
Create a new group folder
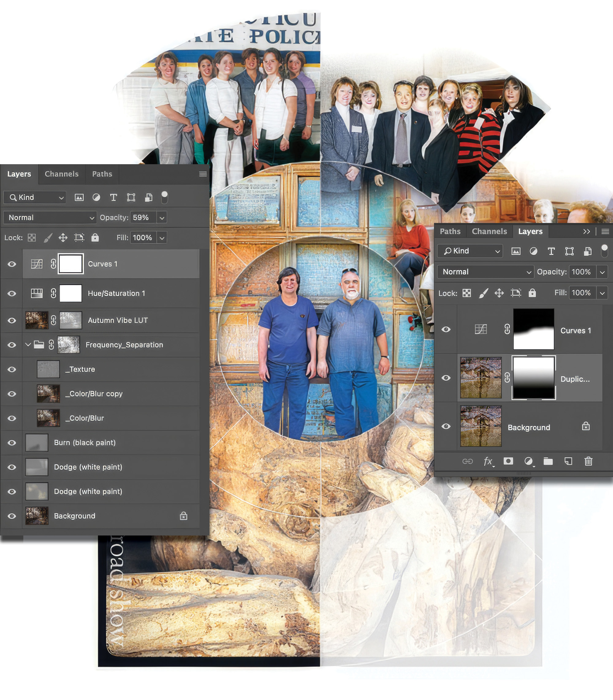[x=548, y=461]
